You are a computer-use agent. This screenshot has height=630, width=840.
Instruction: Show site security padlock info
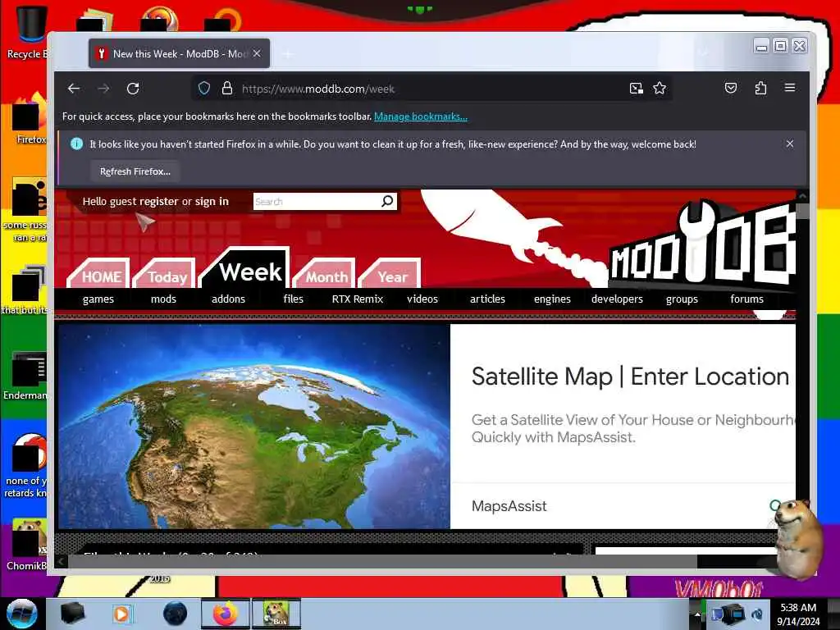[x=227, y=89]
